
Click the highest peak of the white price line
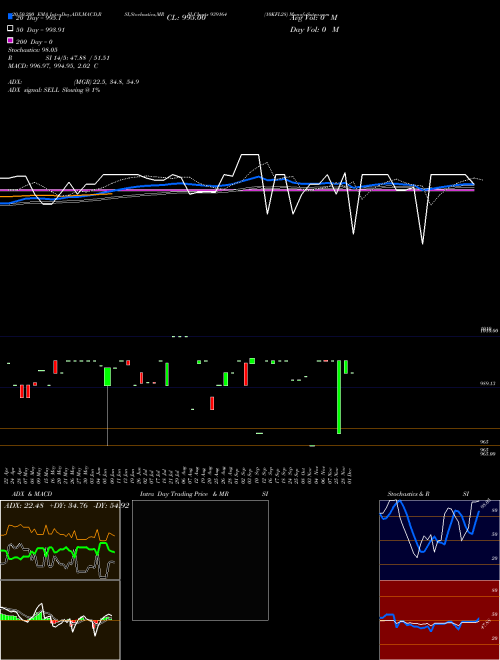pyautogui.click(x=250, y=155)
